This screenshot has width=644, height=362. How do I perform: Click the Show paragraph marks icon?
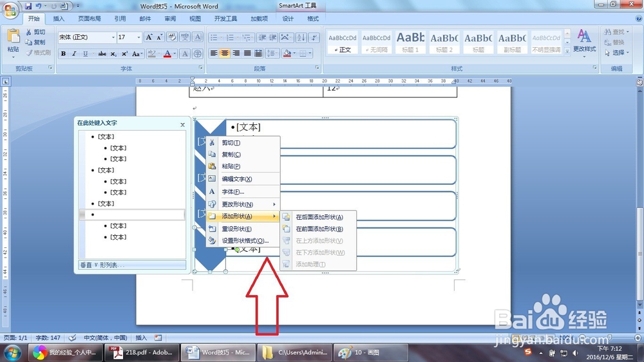tap(314, 37)
